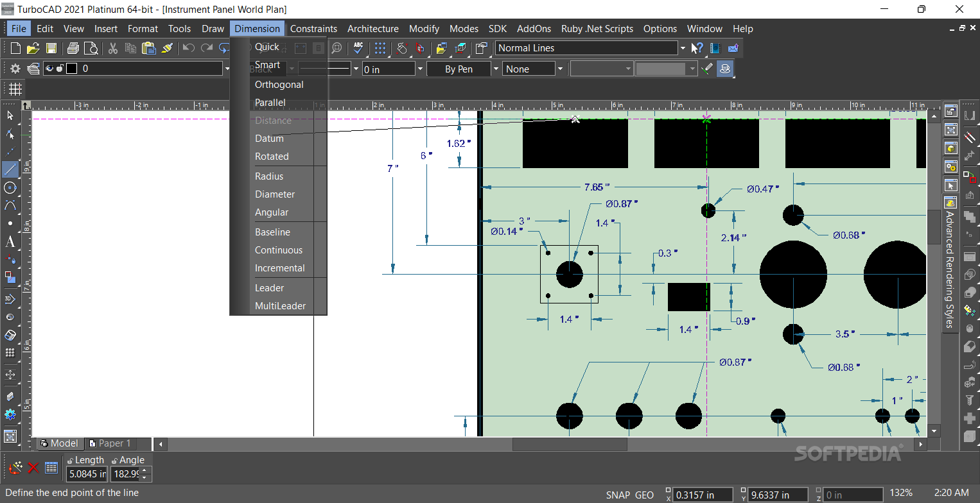Select the arrow Select tool in left toolbar

(x=10, y=115)
